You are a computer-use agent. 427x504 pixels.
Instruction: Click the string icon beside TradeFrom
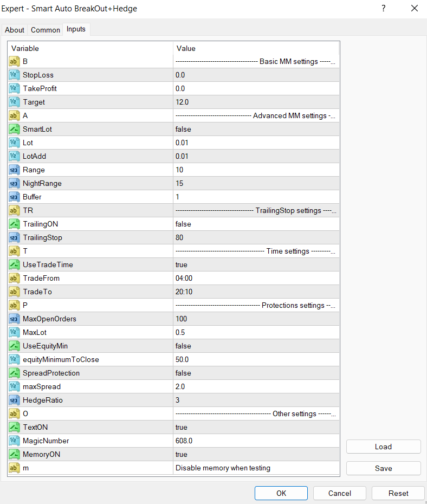(14, 278)
